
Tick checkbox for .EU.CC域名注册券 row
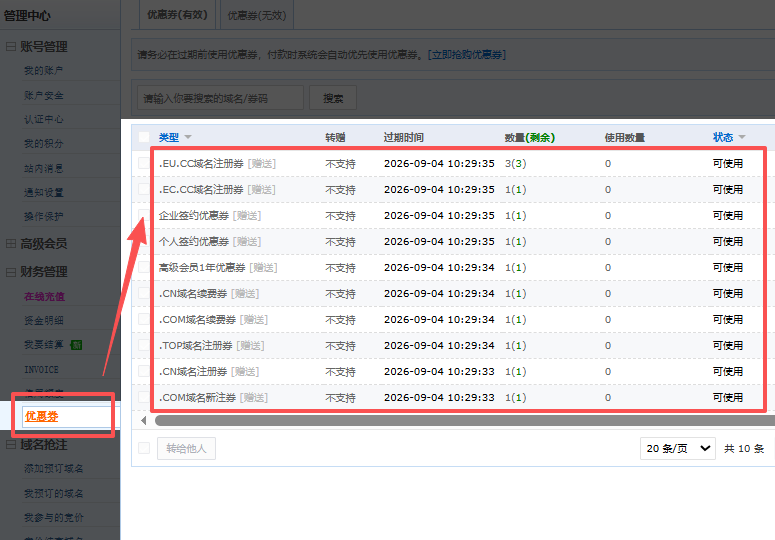click(x=144, y=164)
